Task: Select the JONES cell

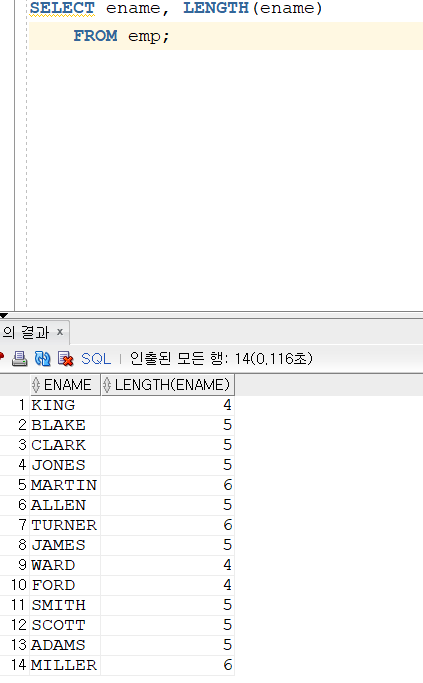Action: pyautogui.click(x=65, y=465)
